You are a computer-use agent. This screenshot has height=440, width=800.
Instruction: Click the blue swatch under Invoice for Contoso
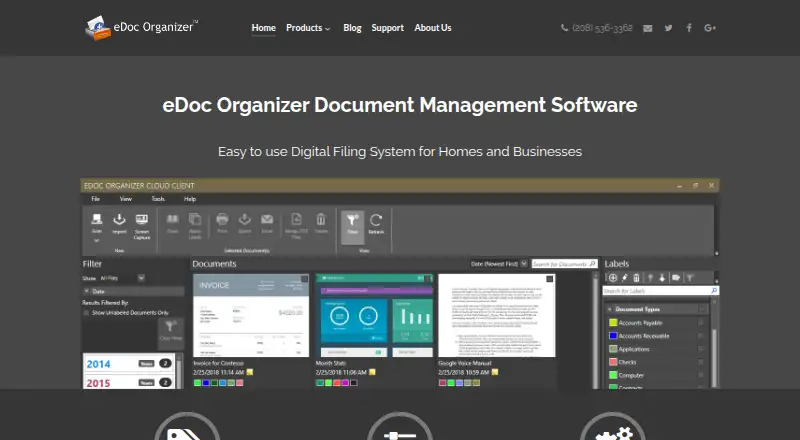tap(206, 383)
